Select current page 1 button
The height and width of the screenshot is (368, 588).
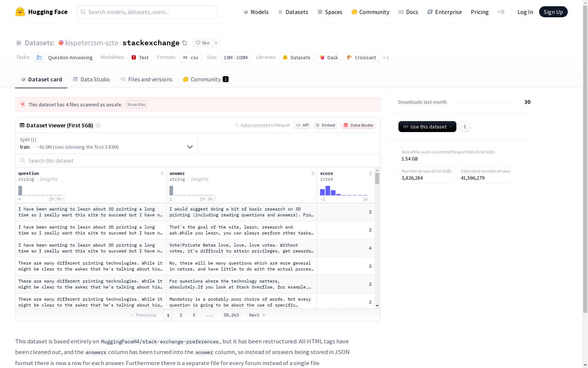(x=168, y=315)
